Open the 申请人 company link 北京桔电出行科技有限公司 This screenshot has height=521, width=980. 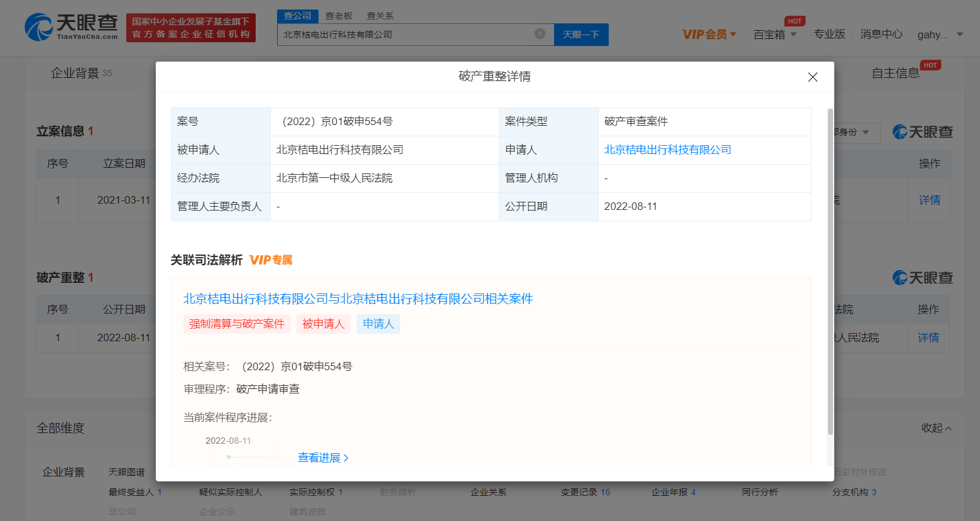667,150
